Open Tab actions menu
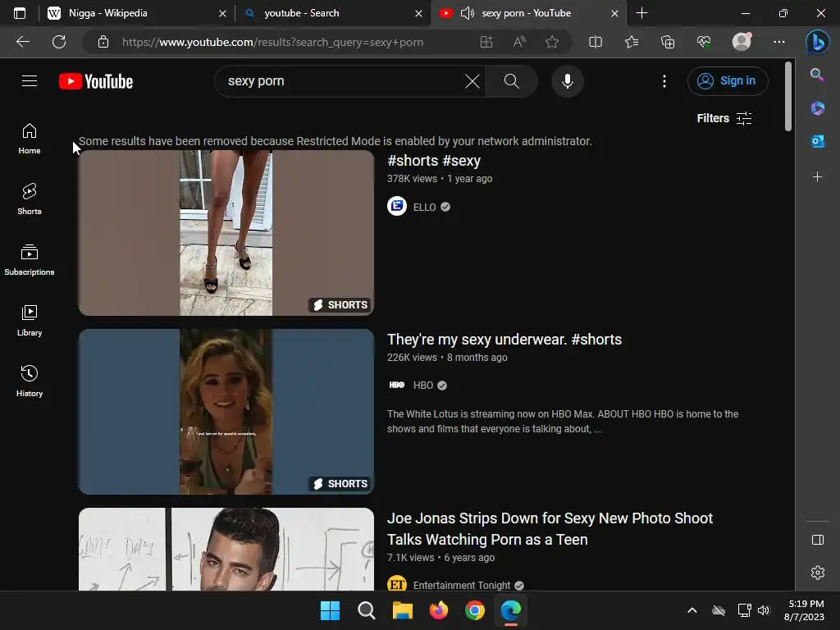 point(20,13)
